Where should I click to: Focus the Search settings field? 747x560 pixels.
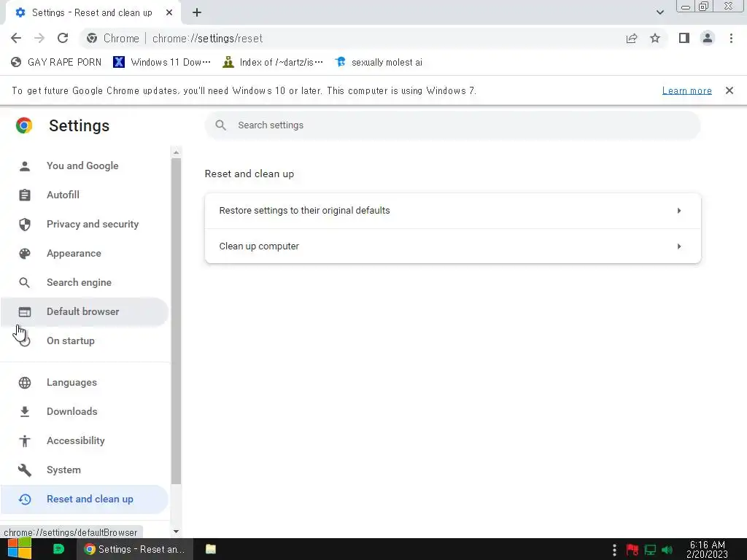click(452, 125)
